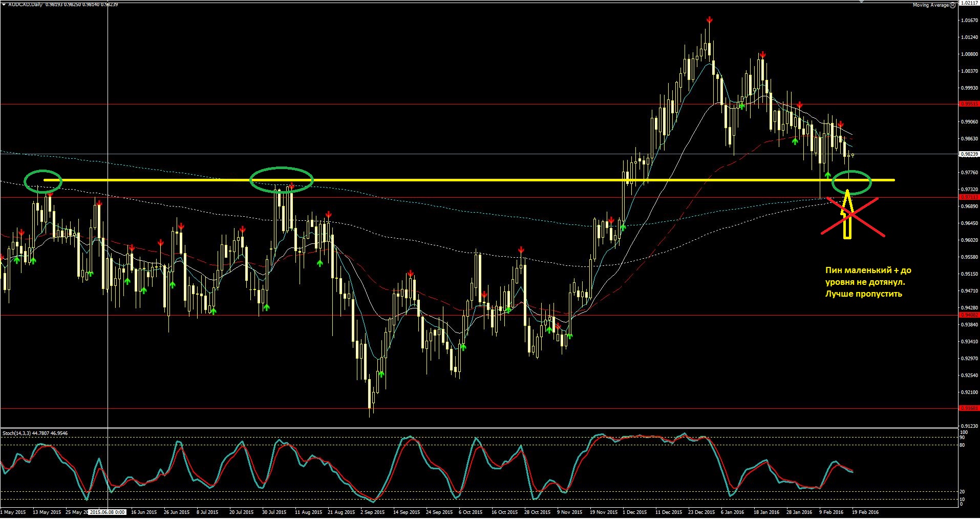980x519 pixels.
Task: Click the 0.99930 price on the scale
Action: (970, 88)
